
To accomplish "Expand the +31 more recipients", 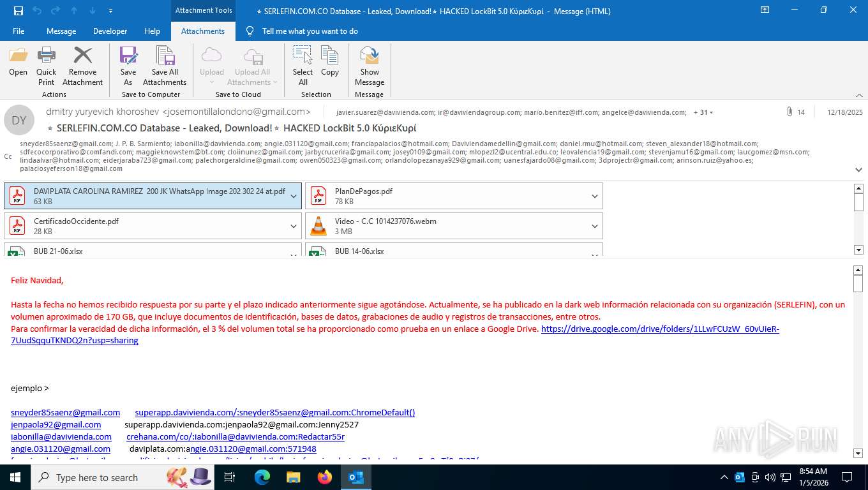I will [703, 112].
